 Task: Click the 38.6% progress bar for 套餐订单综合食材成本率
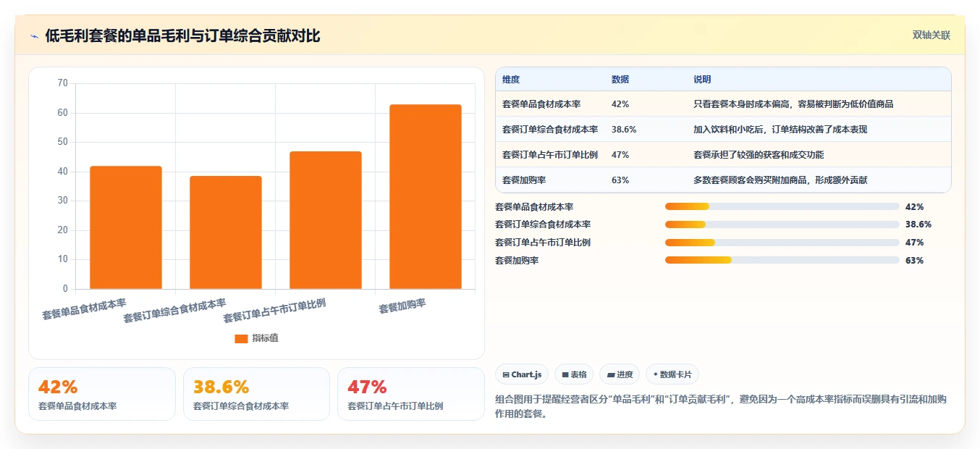click(x=782, y=224)
